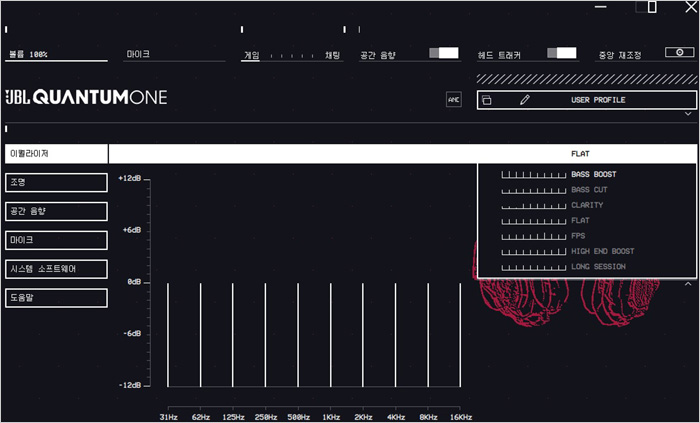Maximize the JBL QuantumENGINE window
The width and height of the screenshot is (700, 423).
tap(652, 7)
